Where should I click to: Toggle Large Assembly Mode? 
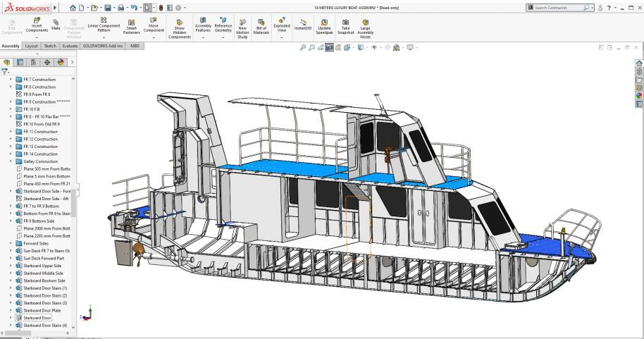(365, 29)
